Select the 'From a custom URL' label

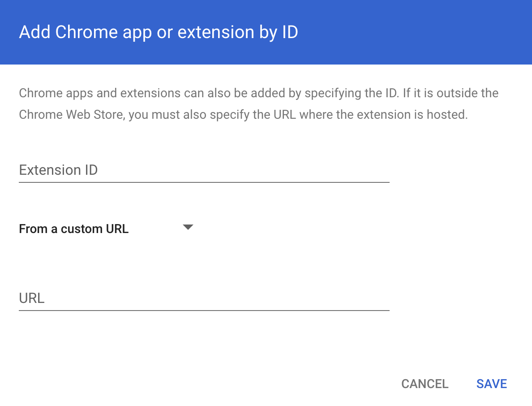(73, 229)
